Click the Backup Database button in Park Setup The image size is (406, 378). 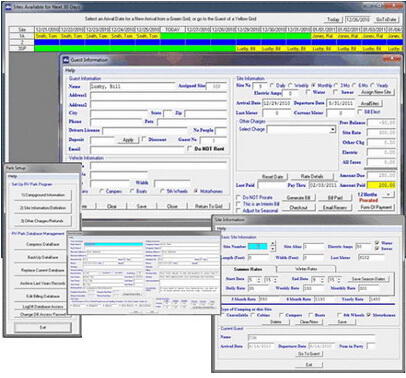pos(43,257)
